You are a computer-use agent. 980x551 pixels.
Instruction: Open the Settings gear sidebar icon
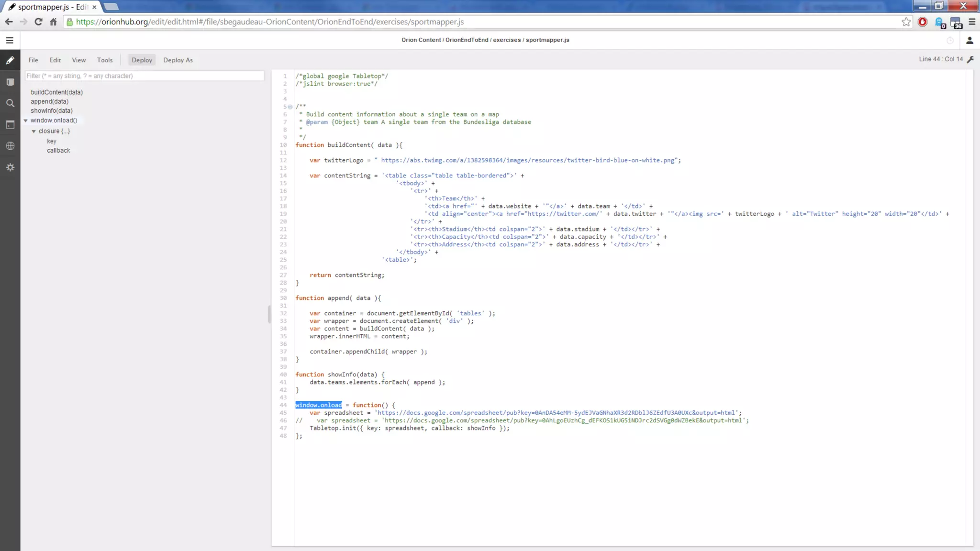(x=10, y=167)
